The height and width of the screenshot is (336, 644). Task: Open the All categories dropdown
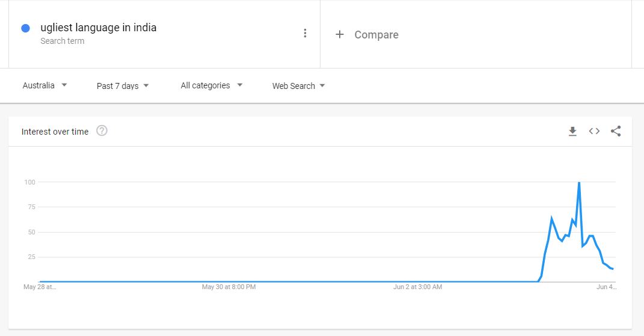click(x=212, y=85)
